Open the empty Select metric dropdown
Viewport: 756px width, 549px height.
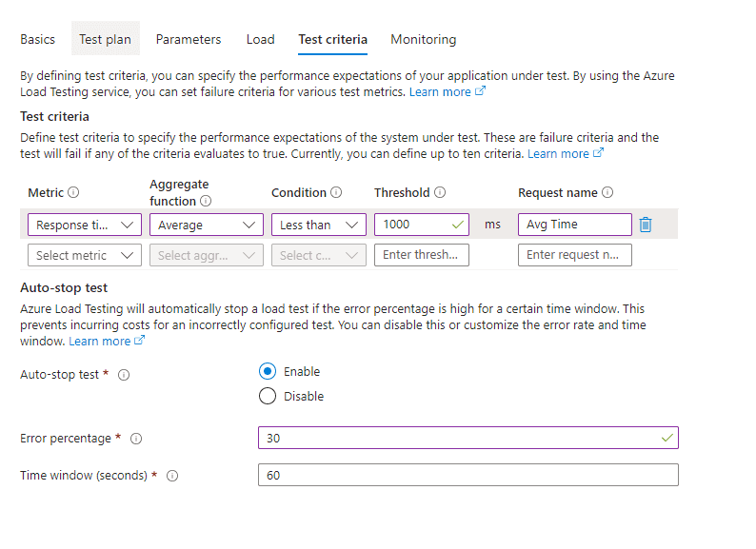click(85, 255)
